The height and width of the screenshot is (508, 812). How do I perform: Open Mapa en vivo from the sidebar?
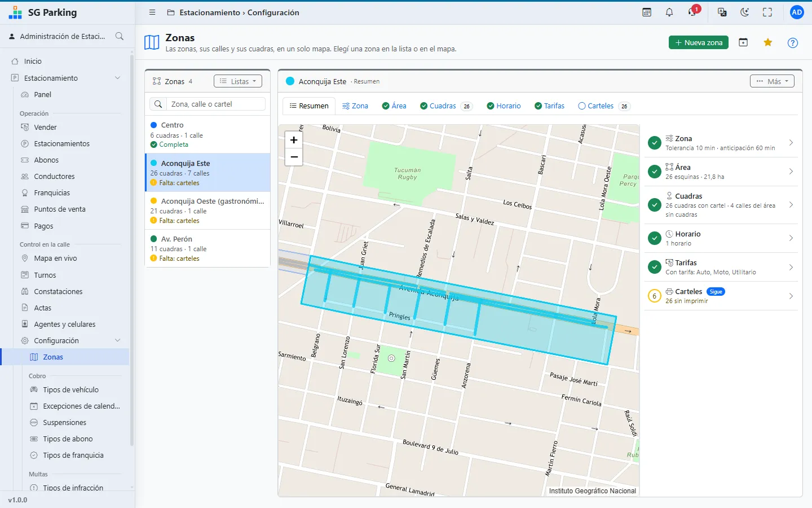point(55,259)
